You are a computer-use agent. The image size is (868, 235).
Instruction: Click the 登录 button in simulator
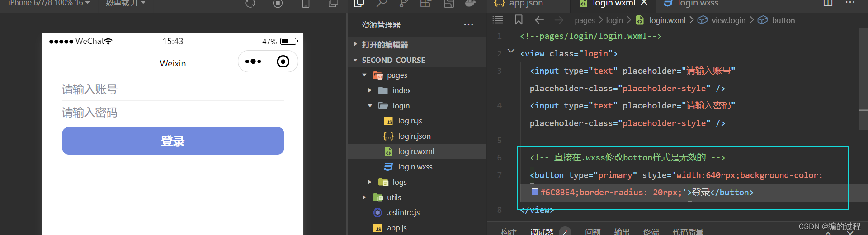coord(173,141)
